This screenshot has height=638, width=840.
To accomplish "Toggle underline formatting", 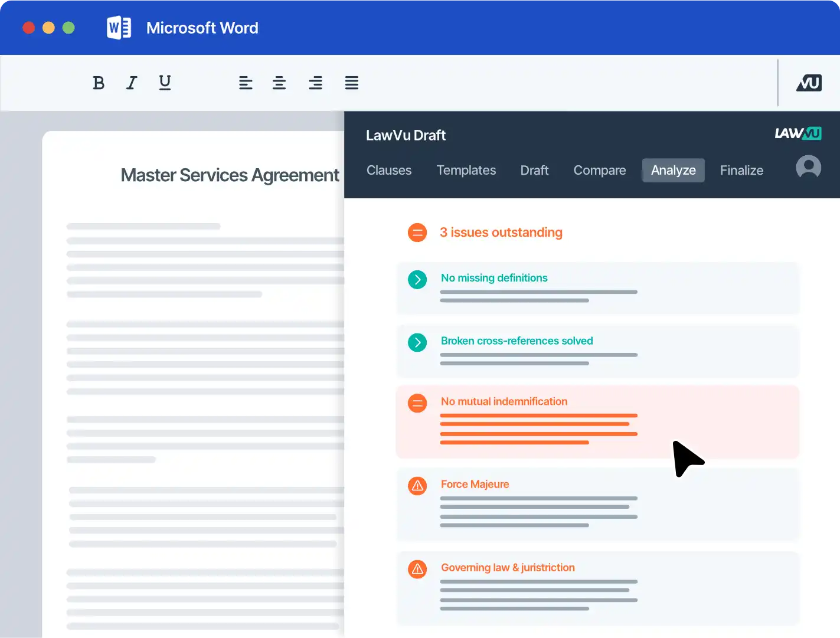I will (x=165, y=83).
